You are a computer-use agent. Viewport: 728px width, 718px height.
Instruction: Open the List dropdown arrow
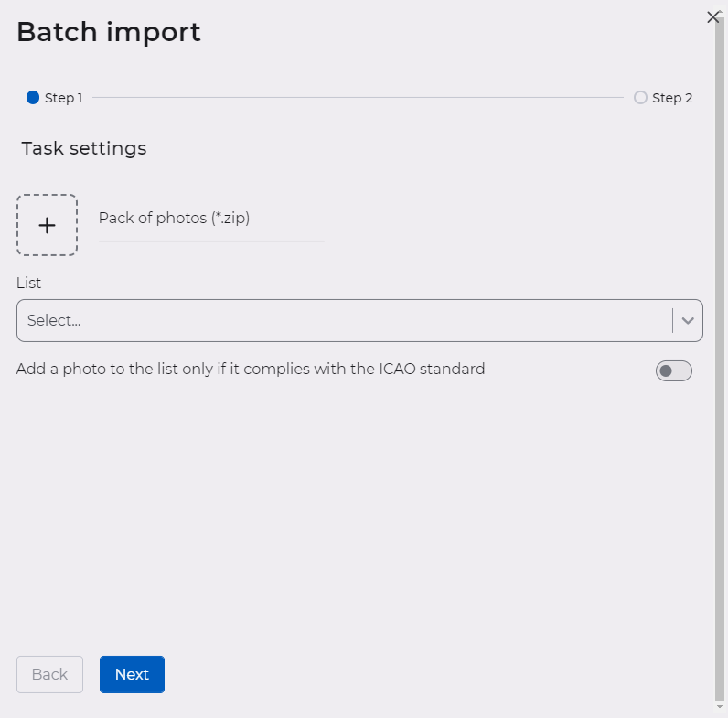coord(688,320)
